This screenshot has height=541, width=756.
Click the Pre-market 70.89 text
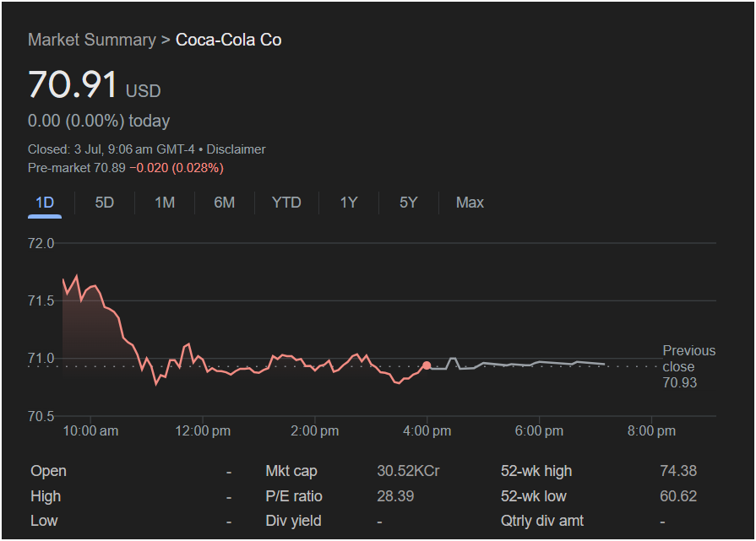click(x=77, y=168)
